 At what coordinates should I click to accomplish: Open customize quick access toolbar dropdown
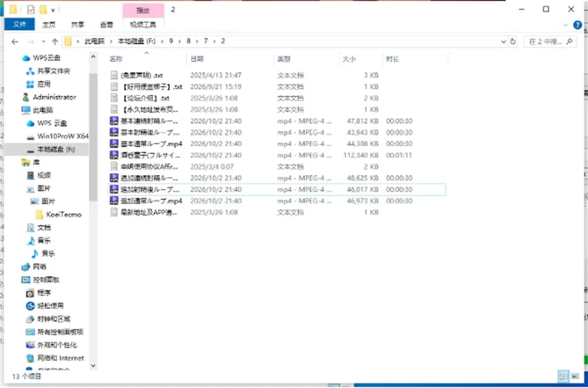pyautogui.click(x=53, y=10)
